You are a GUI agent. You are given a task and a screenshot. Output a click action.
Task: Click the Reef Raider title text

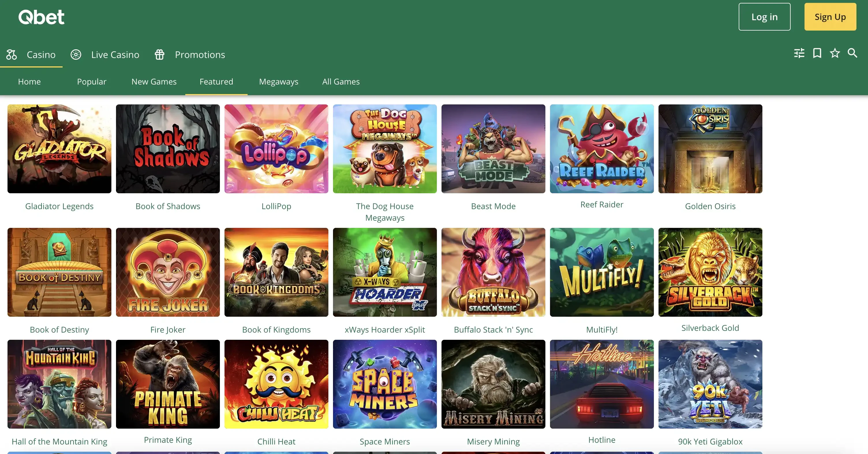pos(602,205)
